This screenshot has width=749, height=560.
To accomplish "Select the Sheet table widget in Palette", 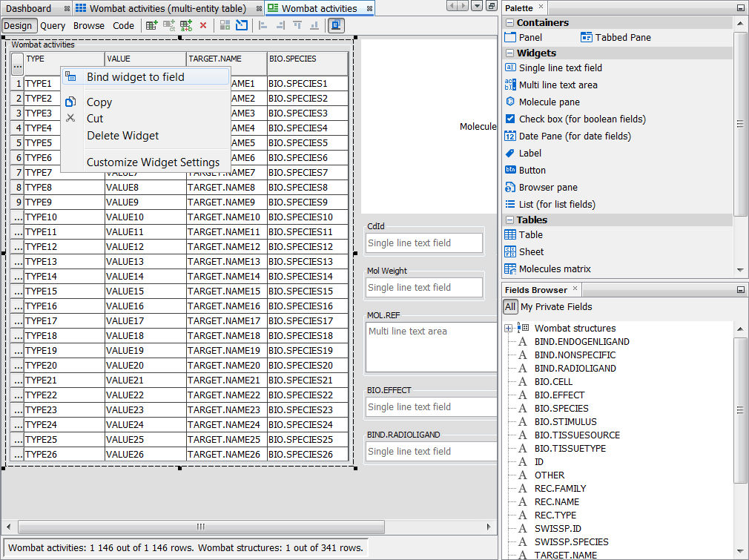I will click(531, 252).
